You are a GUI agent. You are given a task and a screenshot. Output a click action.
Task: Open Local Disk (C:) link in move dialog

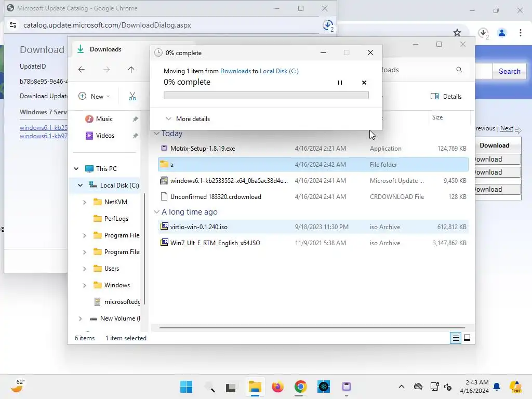point(279,71)
